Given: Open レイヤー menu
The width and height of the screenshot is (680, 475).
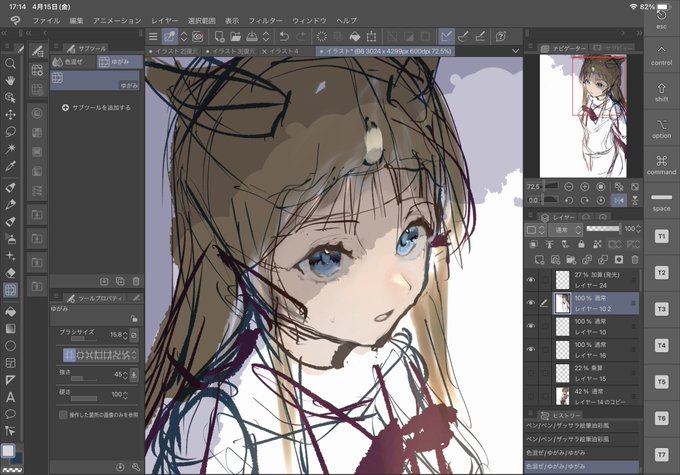Looking at the screenshot, I should pyautogui.click(x=165, y=20).
